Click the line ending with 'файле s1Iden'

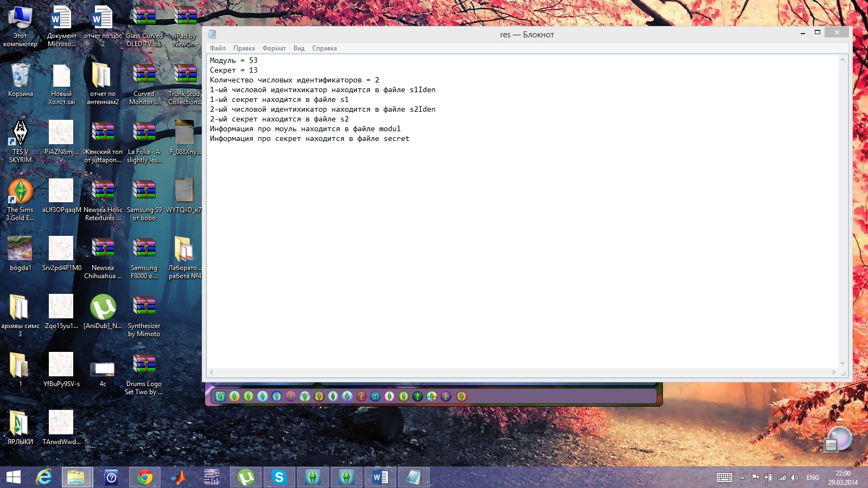(323, 89)
